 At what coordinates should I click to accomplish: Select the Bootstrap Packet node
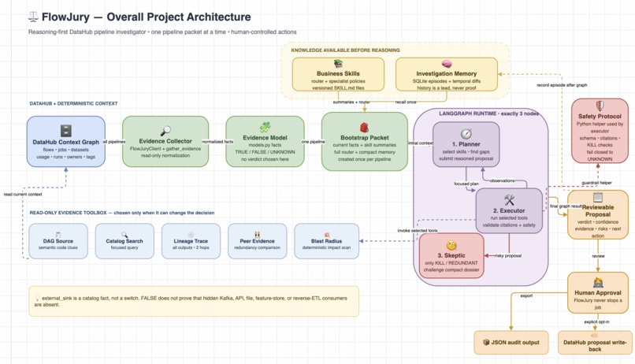coord(365,141)
